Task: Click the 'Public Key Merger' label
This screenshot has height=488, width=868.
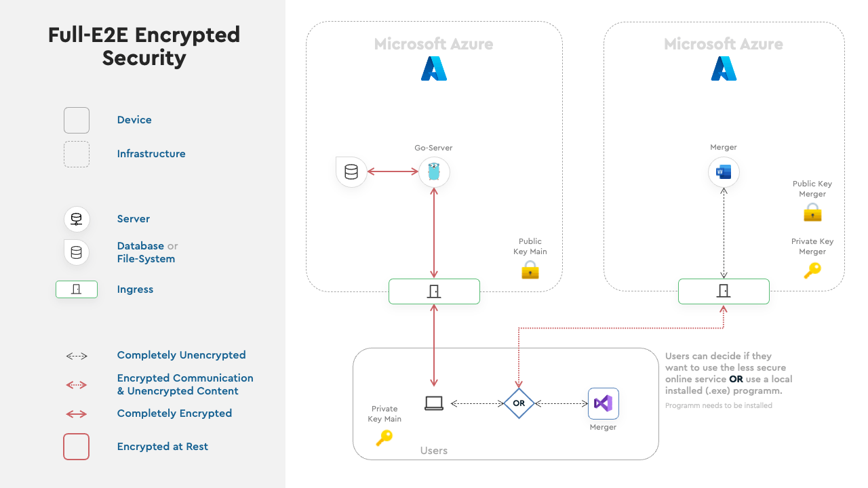Action: pos(812,188)
